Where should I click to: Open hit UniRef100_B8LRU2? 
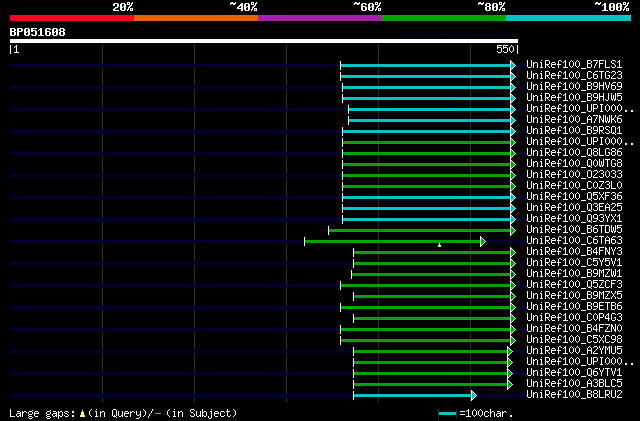(574, 395)
